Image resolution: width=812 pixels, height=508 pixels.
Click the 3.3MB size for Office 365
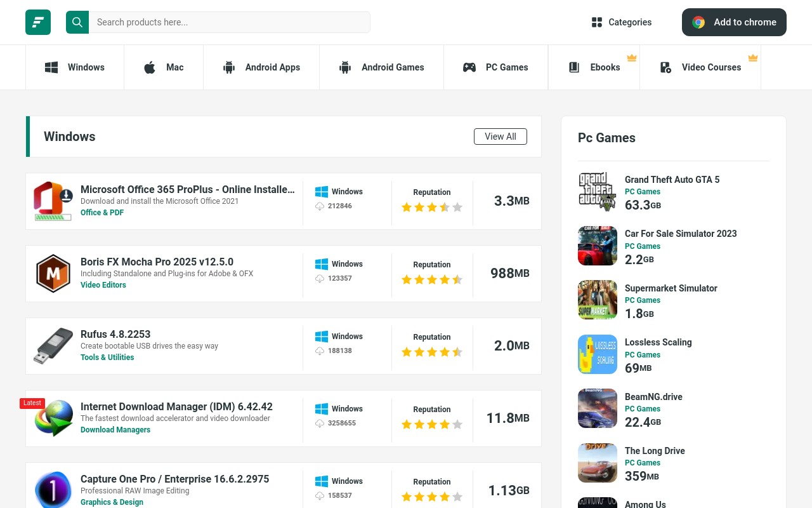tap(512, 201)
